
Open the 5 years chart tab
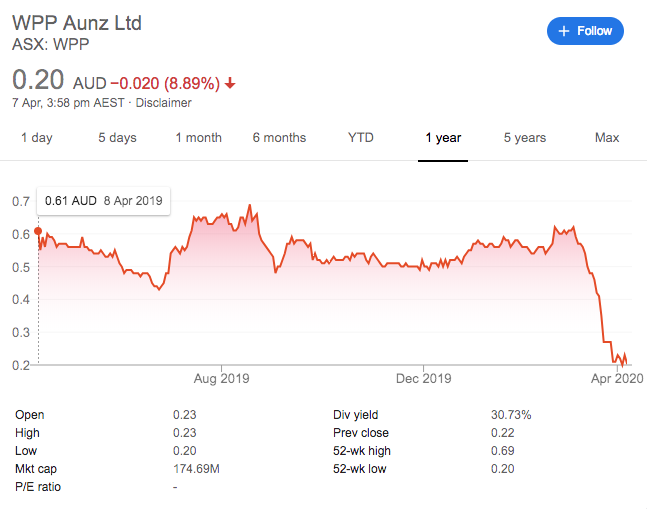pos(525,138)
